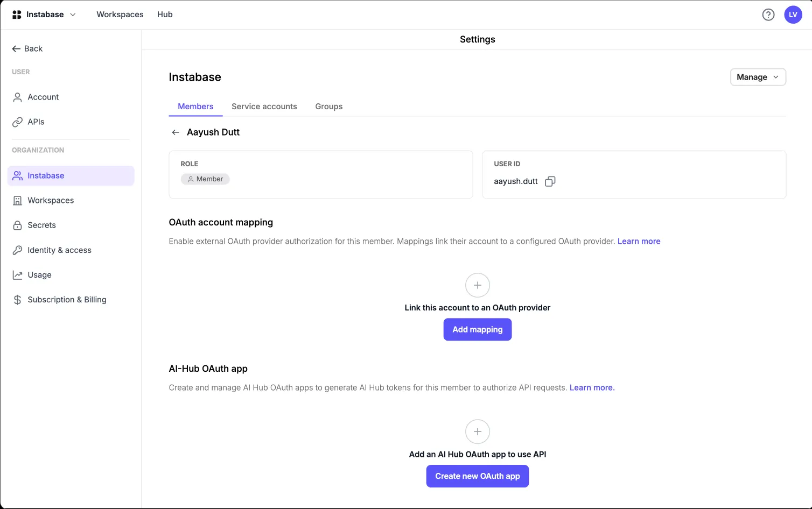Click the Workspaces building icon in sidebar
The width and height of the screenshot is (812, 509).
click(18, 201)
